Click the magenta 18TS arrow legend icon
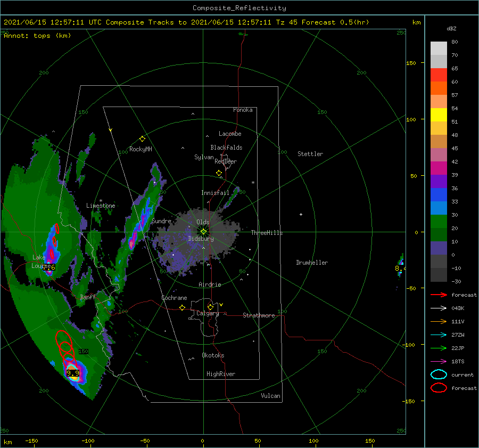 (x=439, y=362)
